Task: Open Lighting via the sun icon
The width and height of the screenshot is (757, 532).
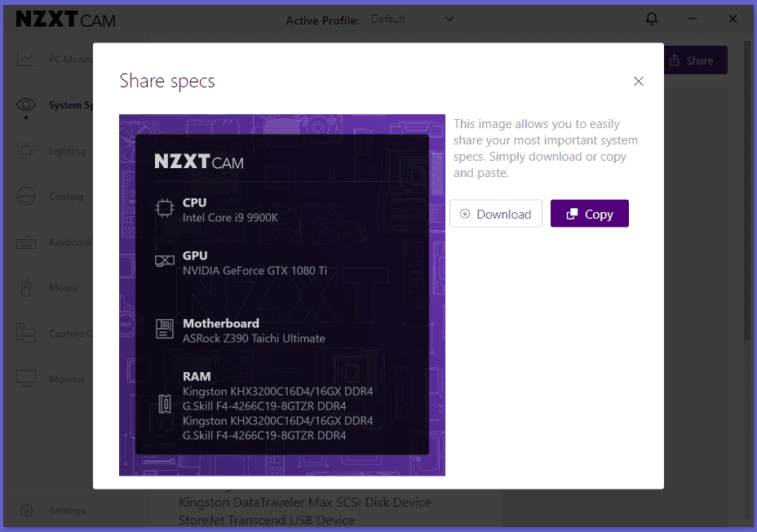Action: click(x=26, y=151)
